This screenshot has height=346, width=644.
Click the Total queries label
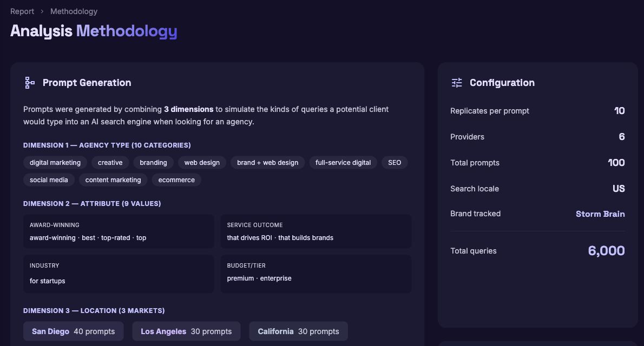(x=473, y=251)
